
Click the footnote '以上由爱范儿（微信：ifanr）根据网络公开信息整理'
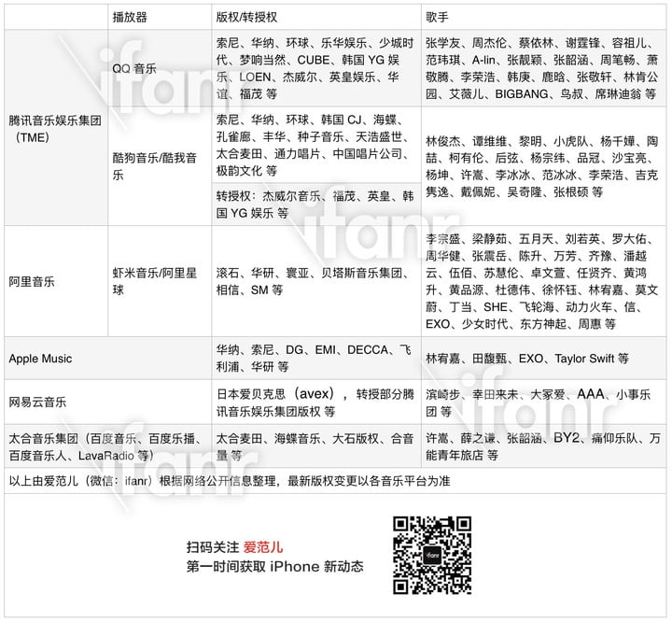tap(335, 480)
